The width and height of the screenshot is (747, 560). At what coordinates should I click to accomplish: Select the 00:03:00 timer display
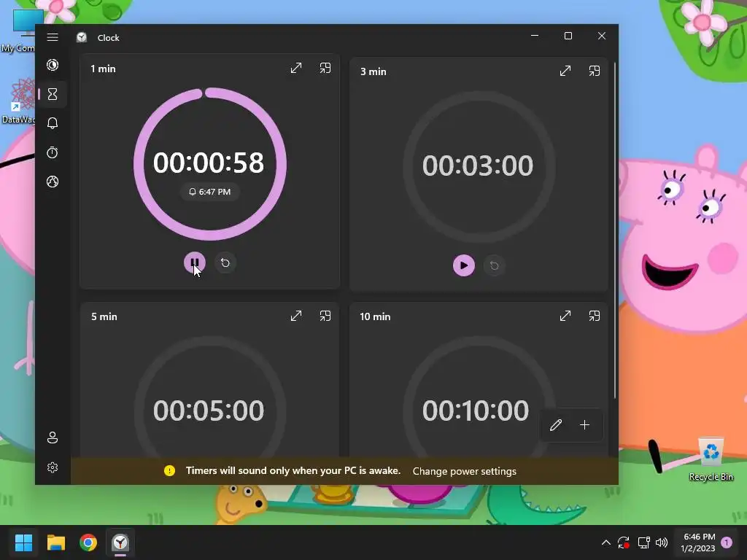[477, 166]
